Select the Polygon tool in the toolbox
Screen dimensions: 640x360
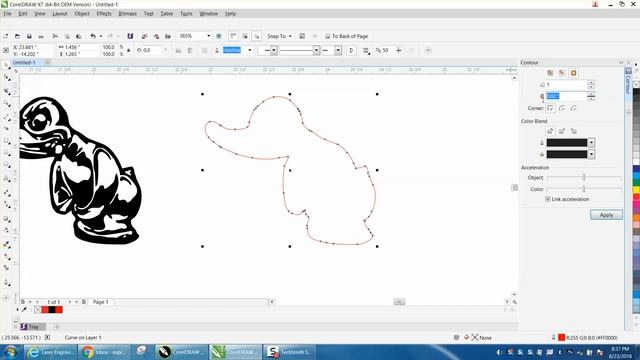[x=7, y=165]
